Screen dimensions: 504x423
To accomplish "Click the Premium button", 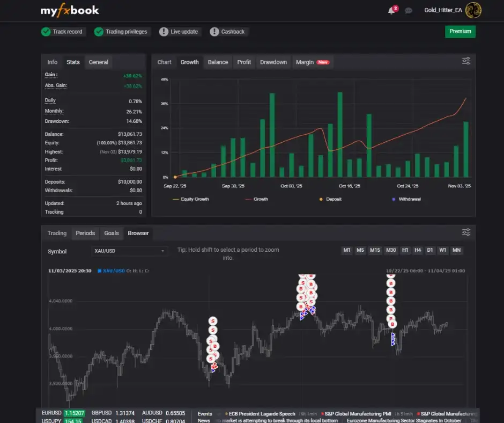I will [x=460, y=32].
